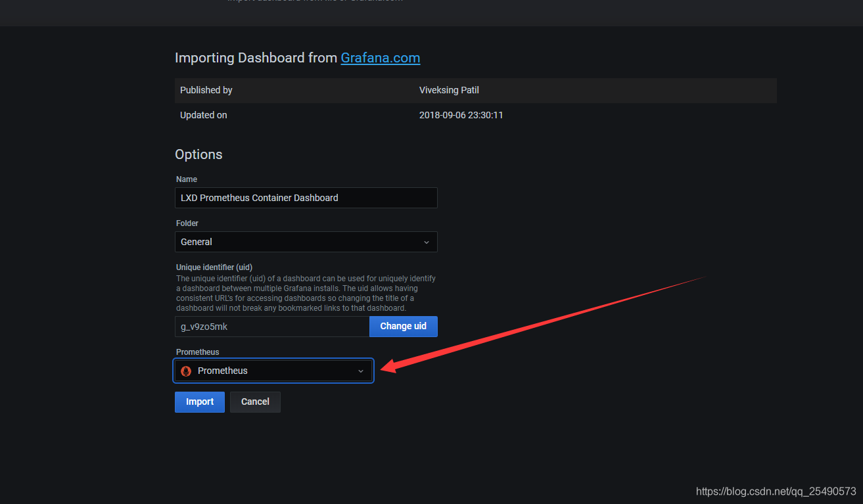Click the Unique identifier (uid) label

pos(214,267)
